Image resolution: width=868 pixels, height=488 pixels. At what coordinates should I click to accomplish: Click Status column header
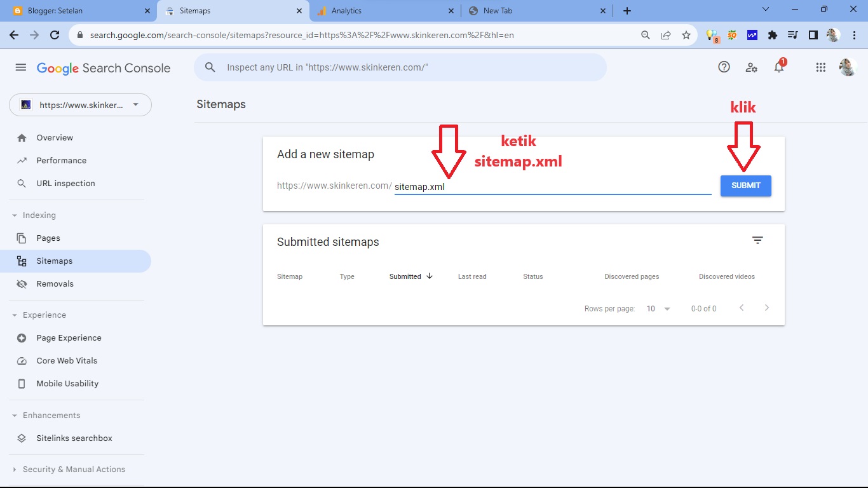(533, 276)
